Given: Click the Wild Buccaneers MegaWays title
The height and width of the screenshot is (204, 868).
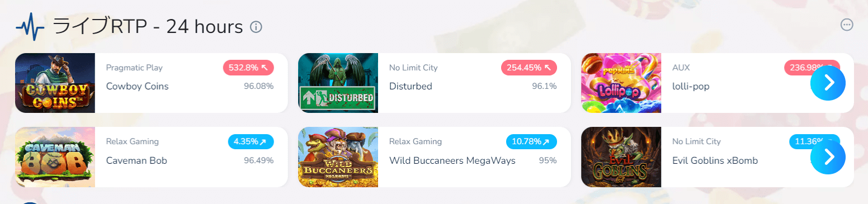Looking at the screenshot, I should pyautogui.click(x=452, y=160).
